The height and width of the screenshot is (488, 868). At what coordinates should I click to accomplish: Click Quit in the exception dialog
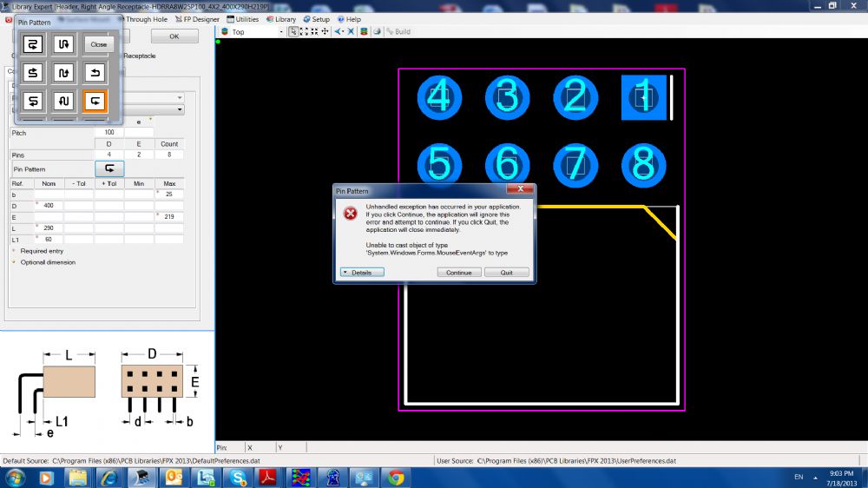506,273
